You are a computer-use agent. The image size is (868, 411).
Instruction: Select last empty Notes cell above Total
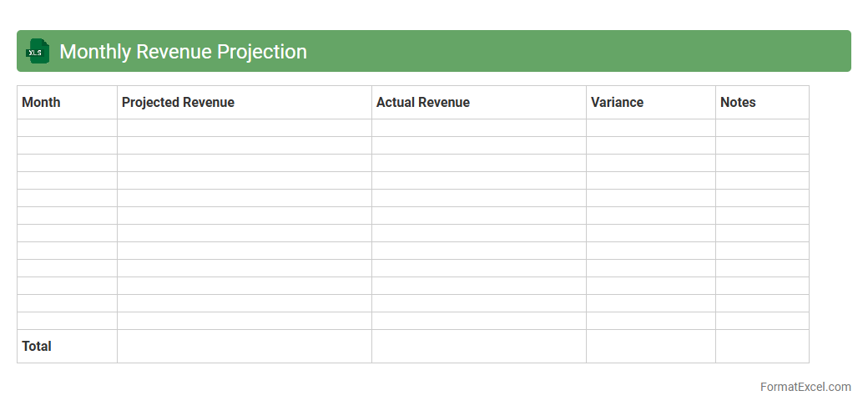[x=761, y=321]
